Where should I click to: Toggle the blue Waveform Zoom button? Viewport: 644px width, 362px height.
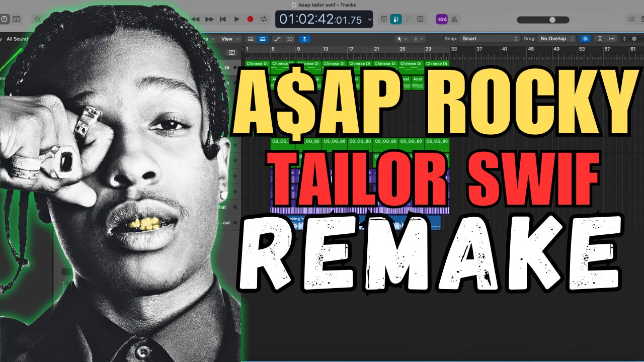585,39
